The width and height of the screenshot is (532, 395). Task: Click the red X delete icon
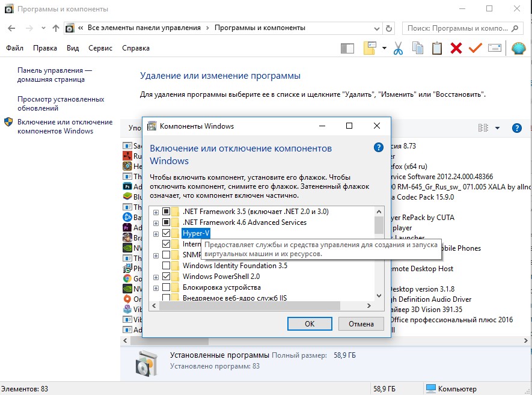(x=456, y=48)
